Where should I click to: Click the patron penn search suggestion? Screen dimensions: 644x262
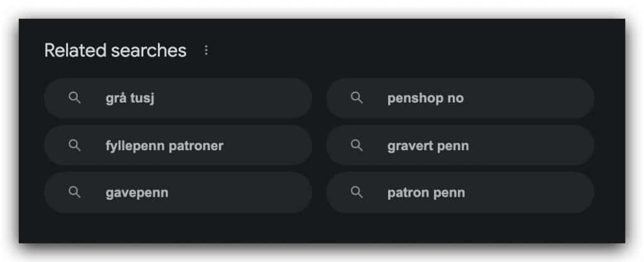(x=426, y=193)
